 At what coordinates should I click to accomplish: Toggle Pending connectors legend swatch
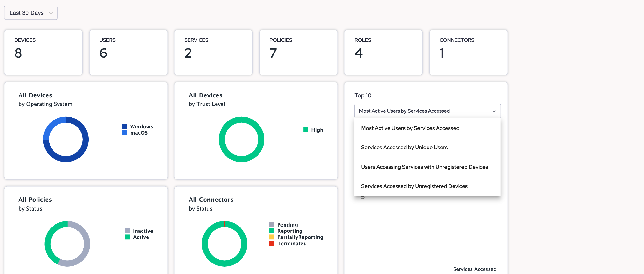point(272,225)
